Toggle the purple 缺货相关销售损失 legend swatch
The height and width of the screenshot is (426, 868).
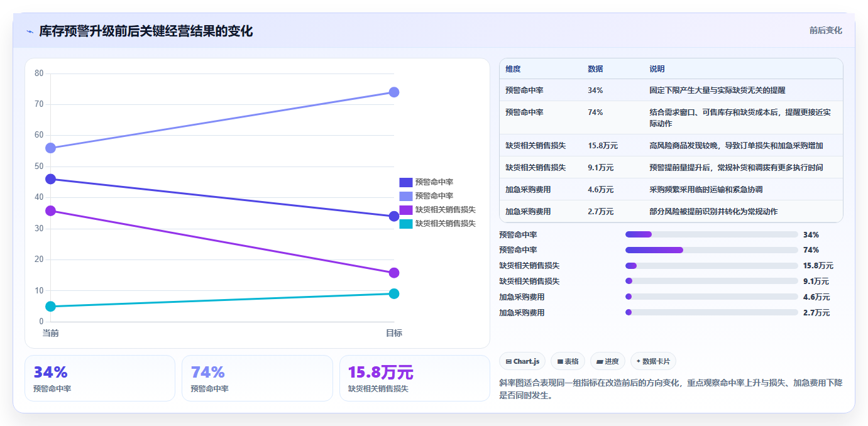(x=406, y=210)
